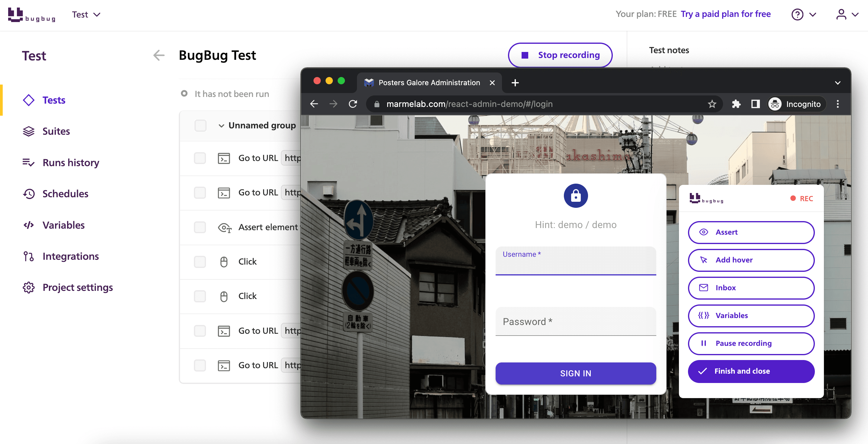Click Variables in the recorder panel
The image size is (868, 444).
click(751, 316)
